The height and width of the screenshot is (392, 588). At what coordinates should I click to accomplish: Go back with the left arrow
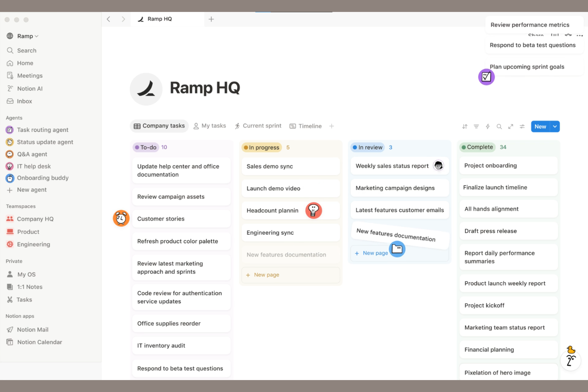[108, 19]
